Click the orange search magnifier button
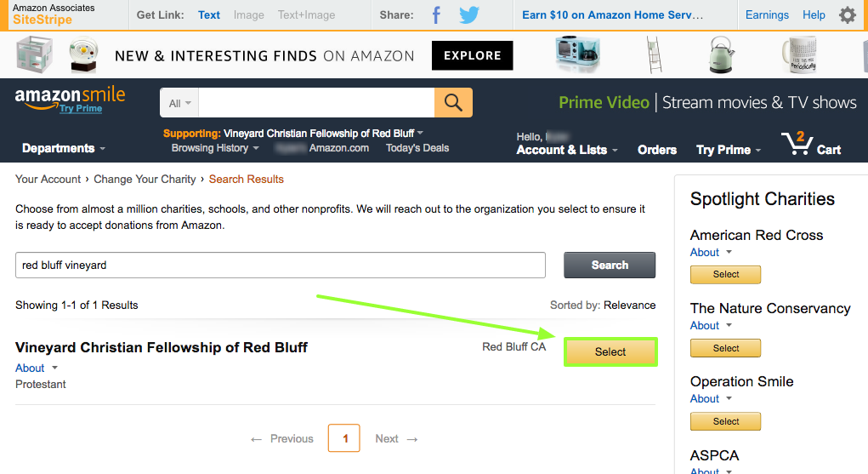This screenshot has height=474, width=868. (453, 103)
